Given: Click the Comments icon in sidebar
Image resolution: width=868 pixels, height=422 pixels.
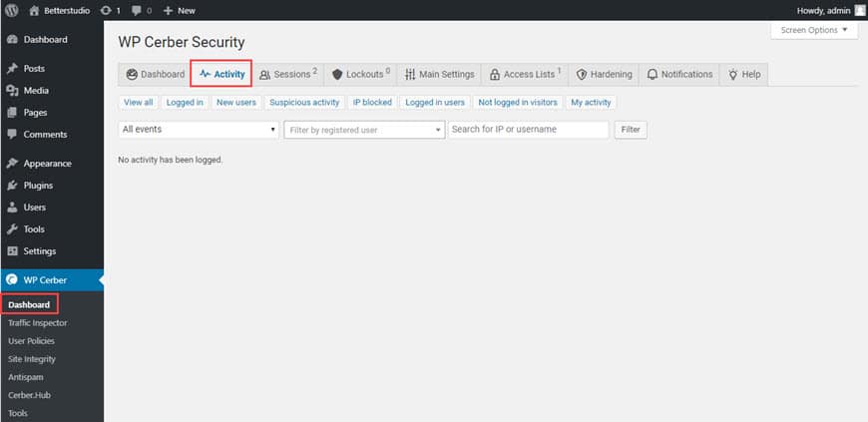Looking at the screenshot, I should [x=12, y=134].
